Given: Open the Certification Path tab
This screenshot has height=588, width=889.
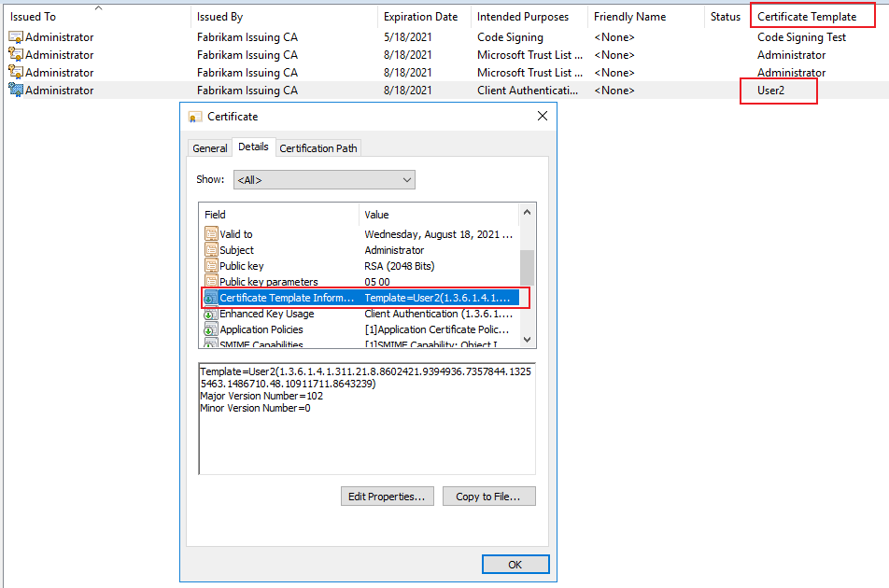Looking at the screenshot, I should [318, 147].
